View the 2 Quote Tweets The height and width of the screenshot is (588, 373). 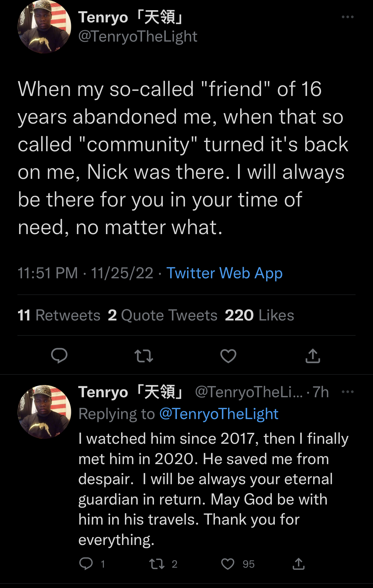point(163,315)
